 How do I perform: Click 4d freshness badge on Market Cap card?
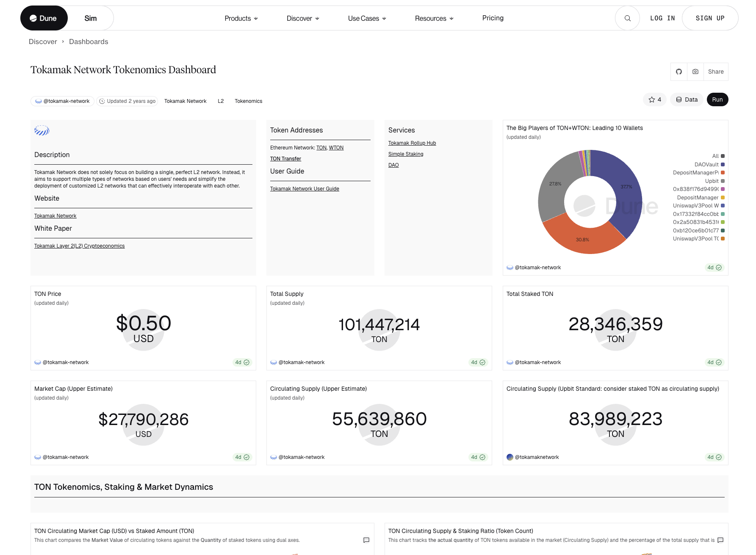click(242, 457)
